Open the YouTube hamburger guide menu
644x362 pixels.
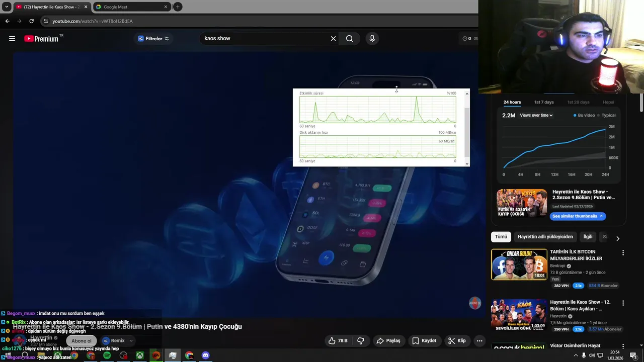(x=12, y=39)
